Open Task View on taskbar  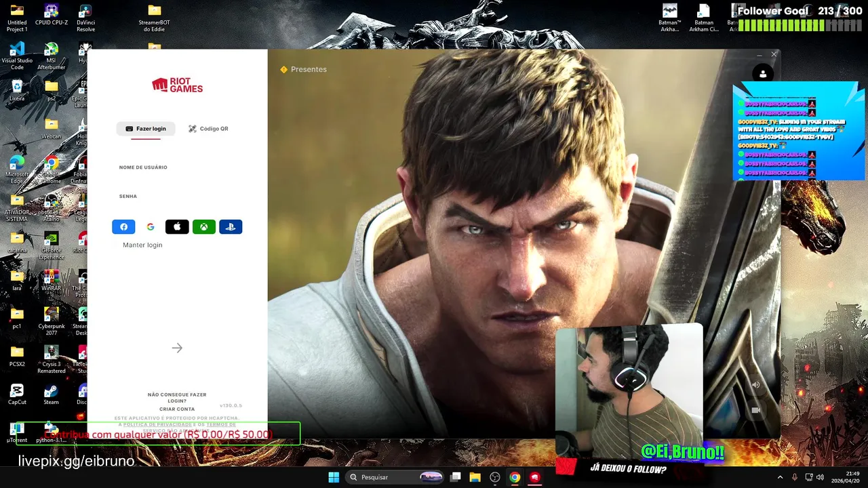pos(456,477)
